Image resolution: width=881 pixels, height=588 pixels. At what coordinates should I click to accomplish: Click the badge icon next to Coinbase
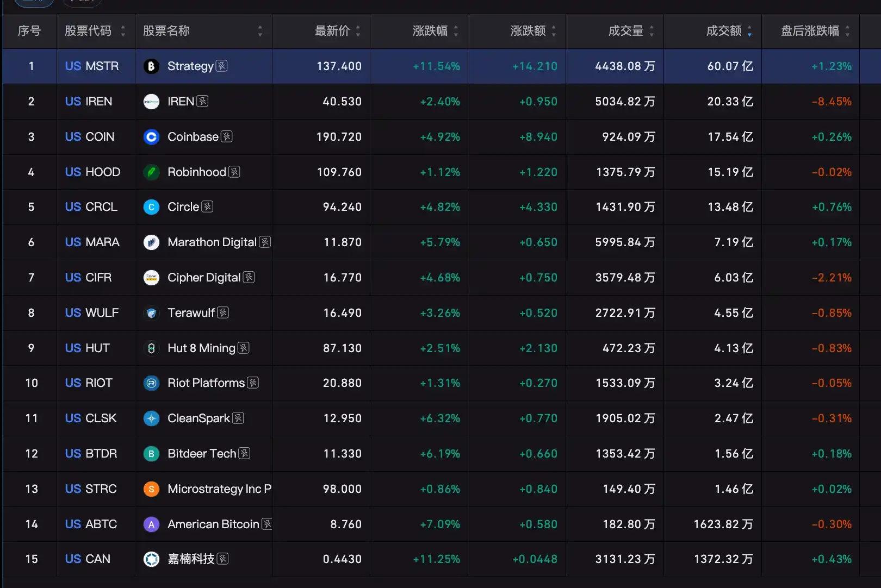[x=227, y=136]
